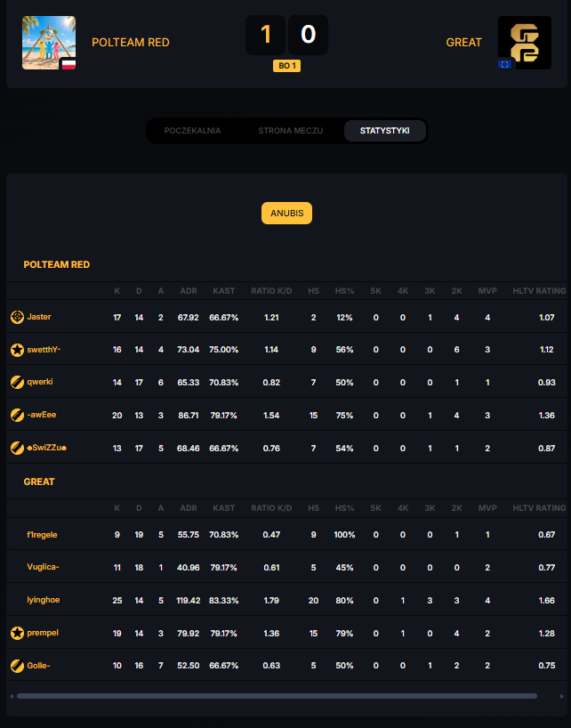Click the POLTEAM RED table heading
The height and width of the screenshot is (728, 571).
(x=57, y=264)
